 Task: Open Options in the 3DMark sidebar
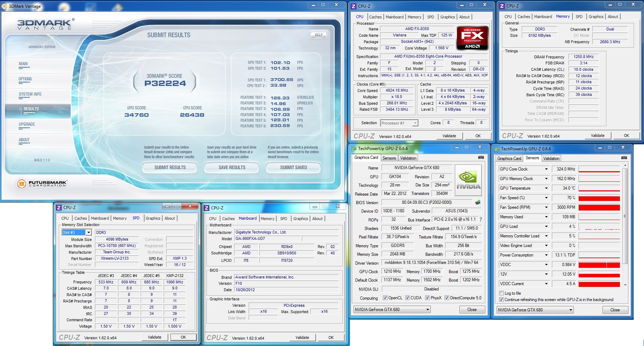pos(25,79)
